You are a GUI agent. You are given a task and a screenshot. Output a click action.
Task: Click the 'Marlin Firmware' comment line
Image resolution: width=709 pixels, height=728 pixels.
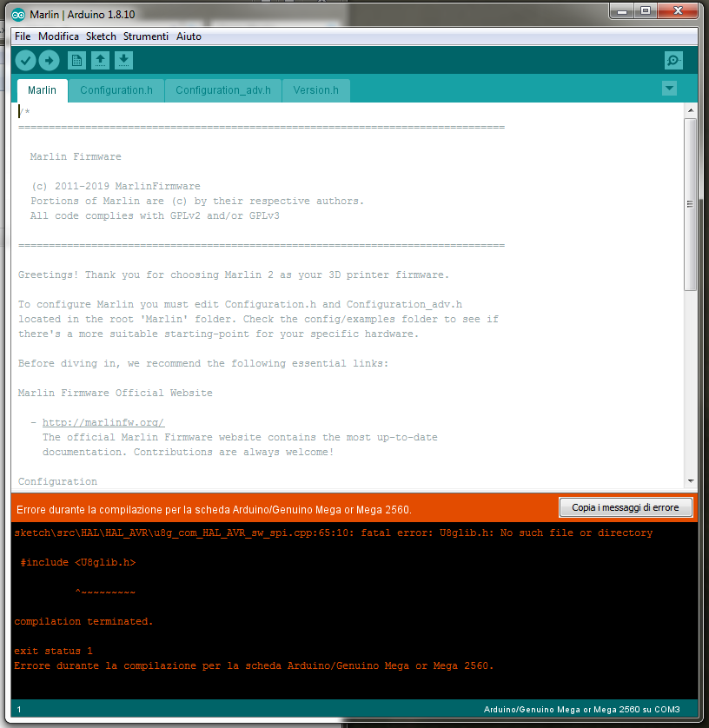pos(76,157)
